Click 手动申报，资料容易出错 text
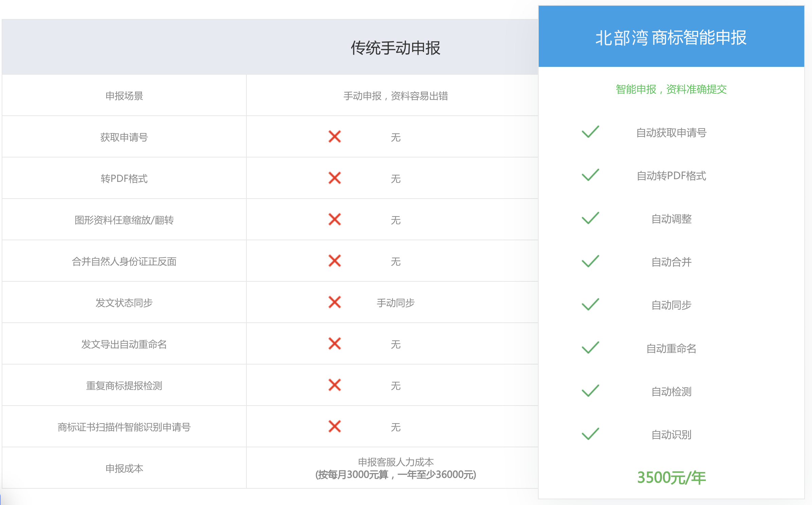812x505 pixels. (395, 96)
